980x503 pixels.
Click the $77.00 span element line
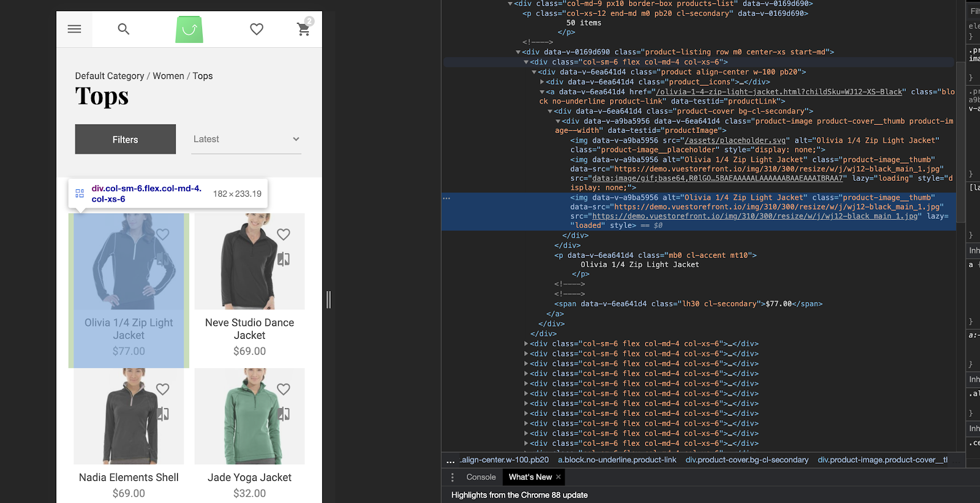tap(688, 304)
